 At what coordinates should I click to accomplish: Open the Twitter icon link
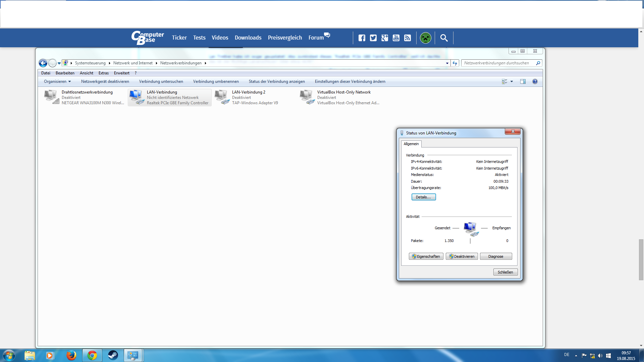(373, 38)
